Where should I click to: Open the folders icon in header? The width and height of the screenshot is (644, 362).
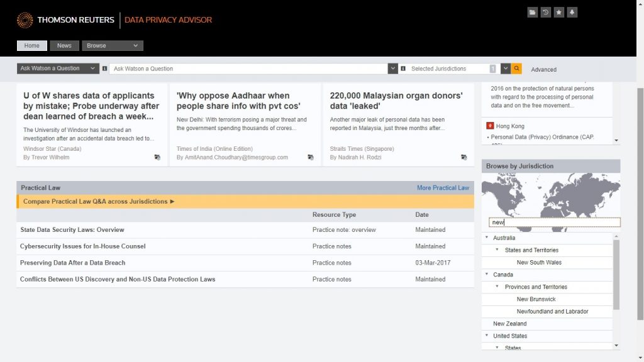(x=532, y=13)
